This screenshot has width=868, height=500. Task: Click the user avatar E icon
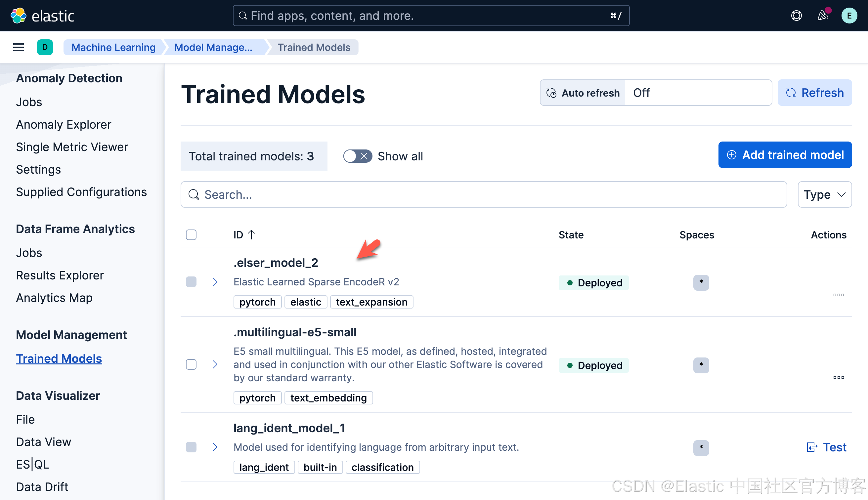pos(849,16)
